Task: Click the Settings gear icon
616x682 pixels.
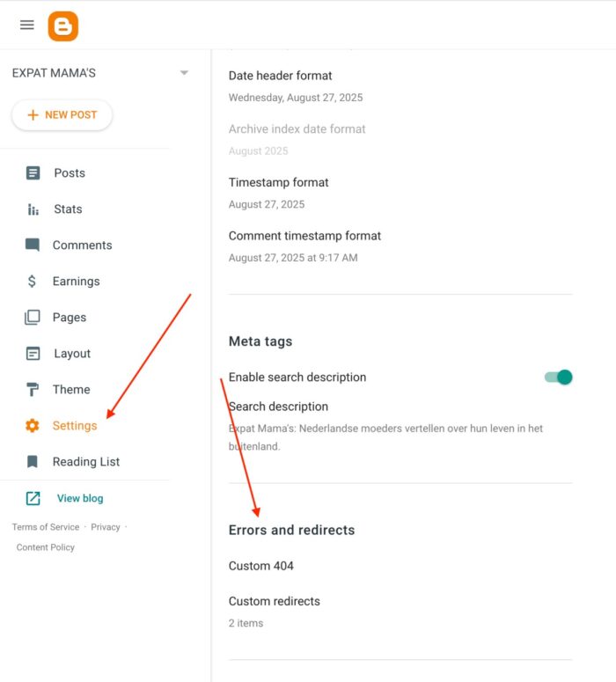Action: [33, 426]
